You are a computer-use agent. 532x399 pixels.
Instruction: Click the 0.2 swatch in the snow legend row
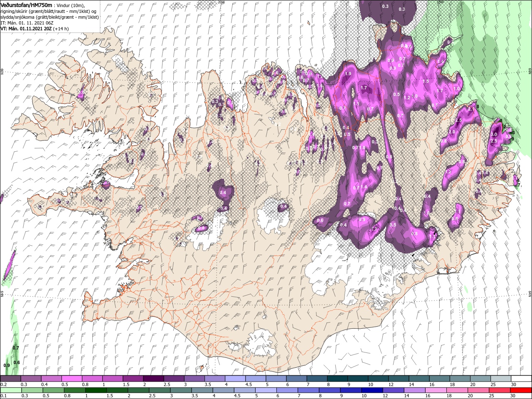click(10, 379)
